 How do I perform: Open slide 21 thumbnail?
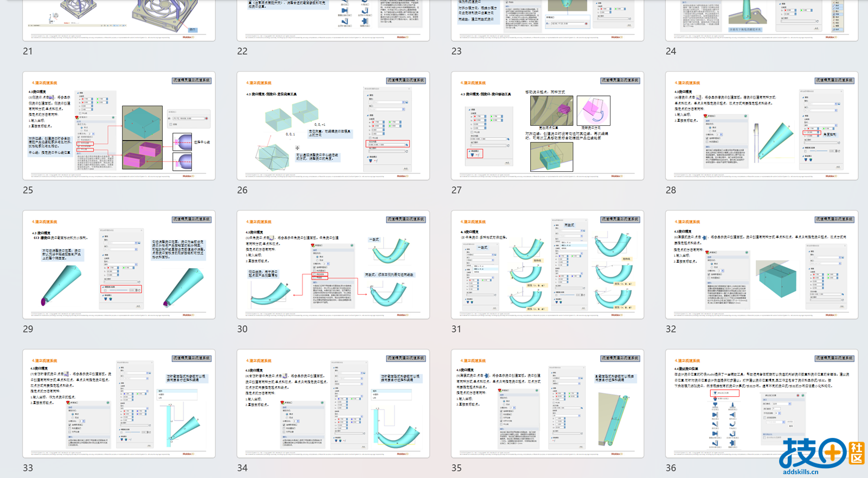click(x=119, y=20)
